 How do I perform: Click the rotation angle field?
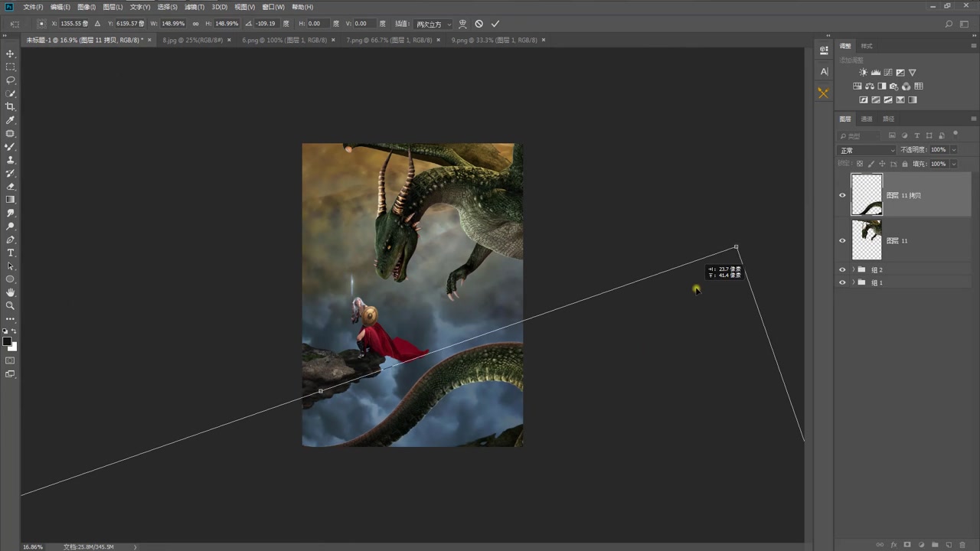tap(266, 24)
